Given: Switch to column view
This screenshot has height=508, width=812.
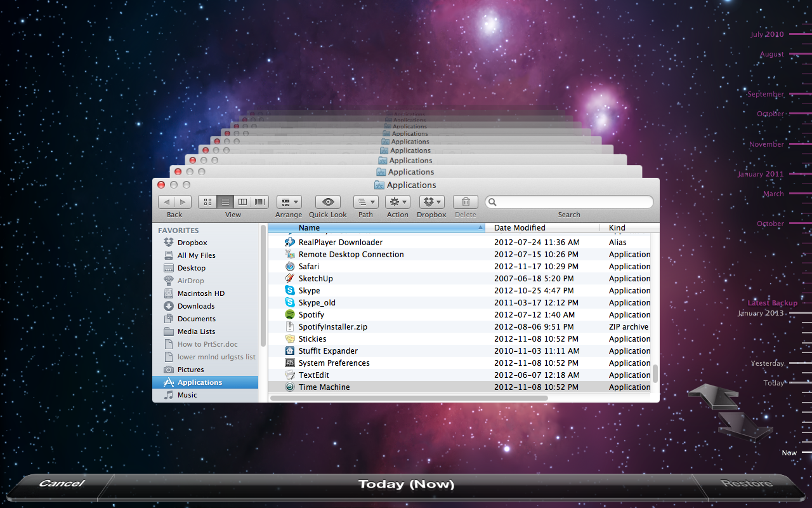Looking at the screenshot, I should (x=242, y=202).
